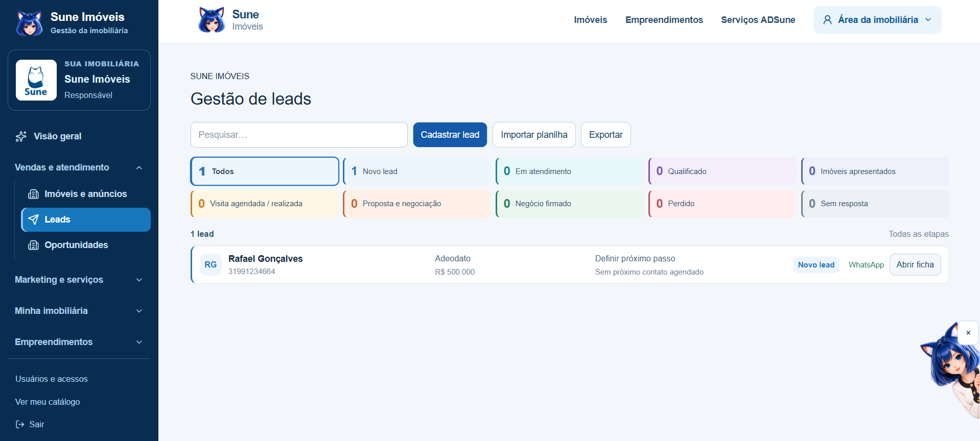
Task: Click the Sune mascot logo in the top header
Action: 212,20
